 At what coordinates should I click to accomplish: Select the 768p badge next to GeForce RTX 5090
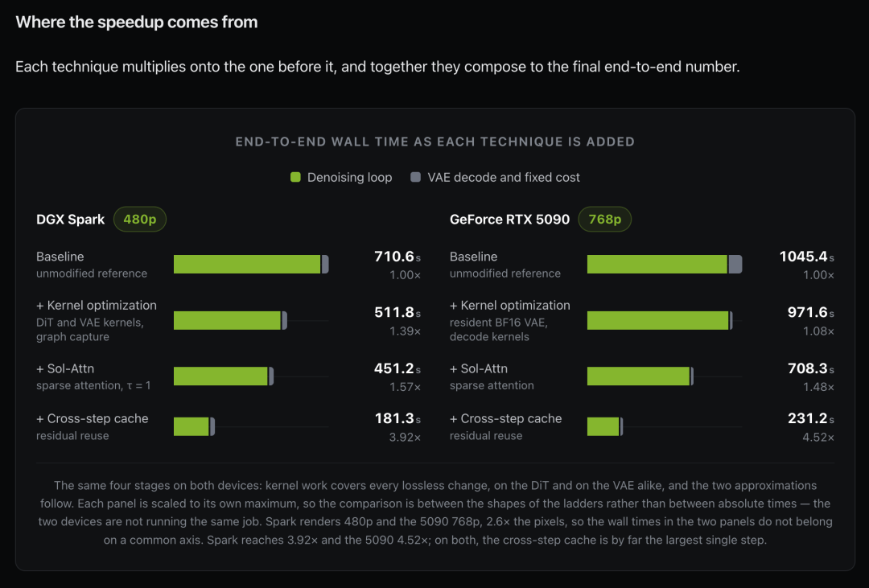(604, 220)
